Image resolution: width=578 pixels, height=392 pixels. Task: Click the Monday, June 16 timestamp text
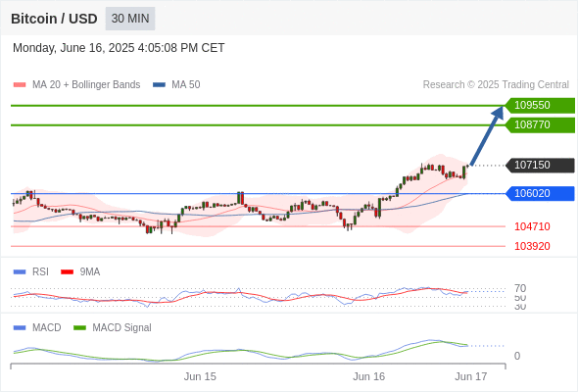click(x=119, y=48)
